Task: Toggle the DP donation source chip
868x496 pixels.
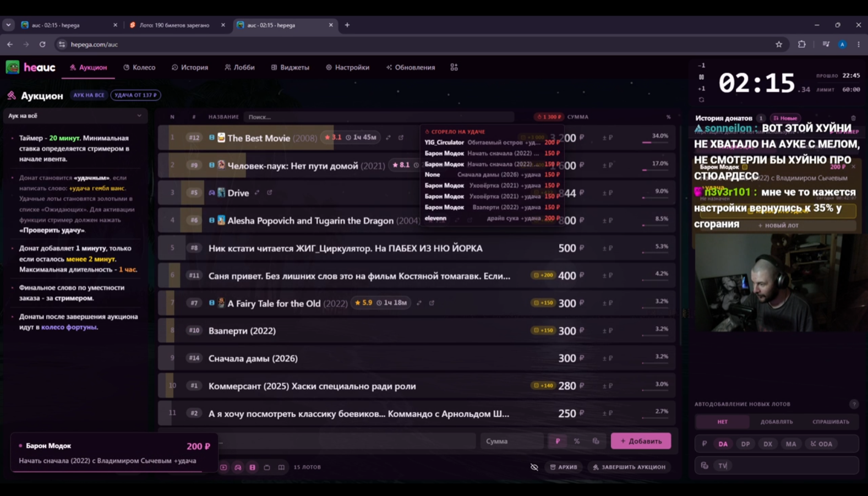Action: [x=745, y=444]
